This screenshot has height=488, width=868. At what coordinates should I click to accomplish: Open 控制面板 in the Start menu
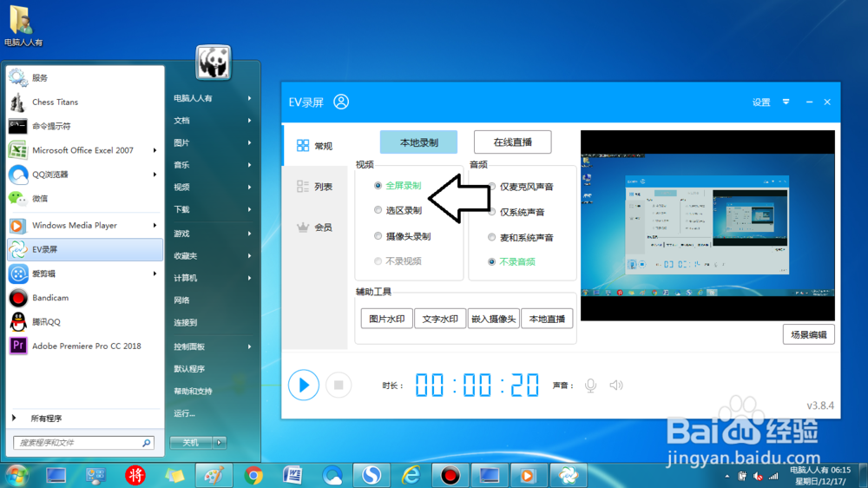[x=213, y=346]
